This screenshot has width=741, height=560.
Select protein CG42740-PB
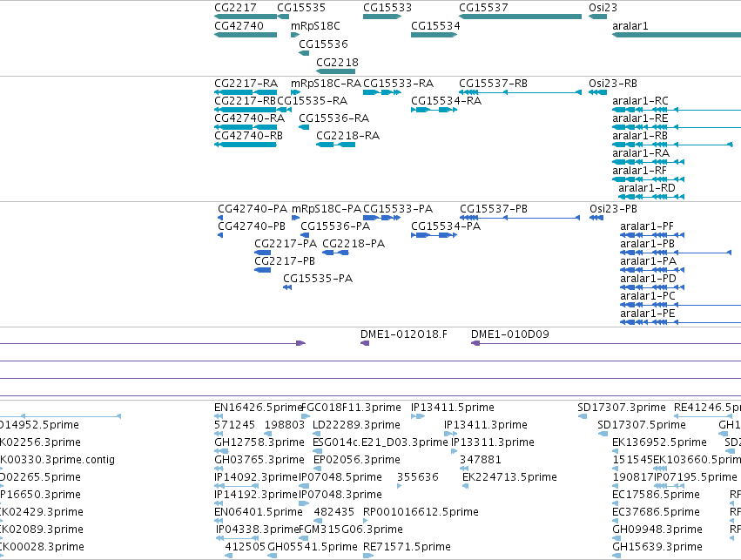[x=252, y=226]
